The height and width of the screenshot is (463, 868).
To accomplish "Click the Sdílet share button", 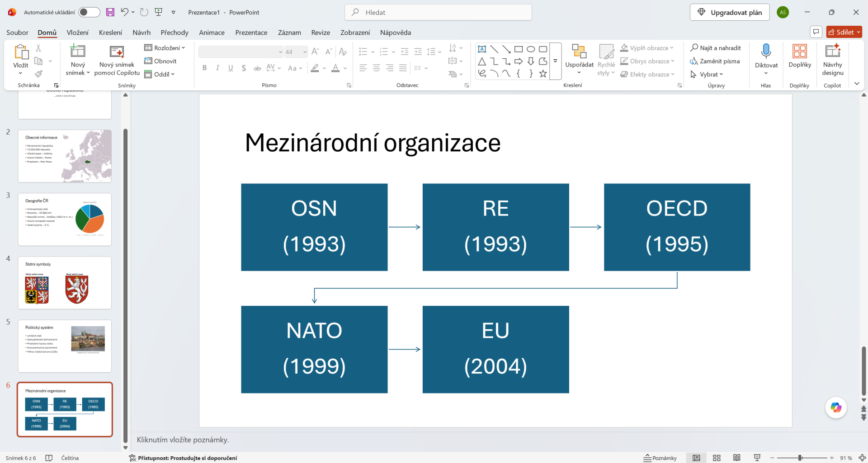I will coord(844,32).
